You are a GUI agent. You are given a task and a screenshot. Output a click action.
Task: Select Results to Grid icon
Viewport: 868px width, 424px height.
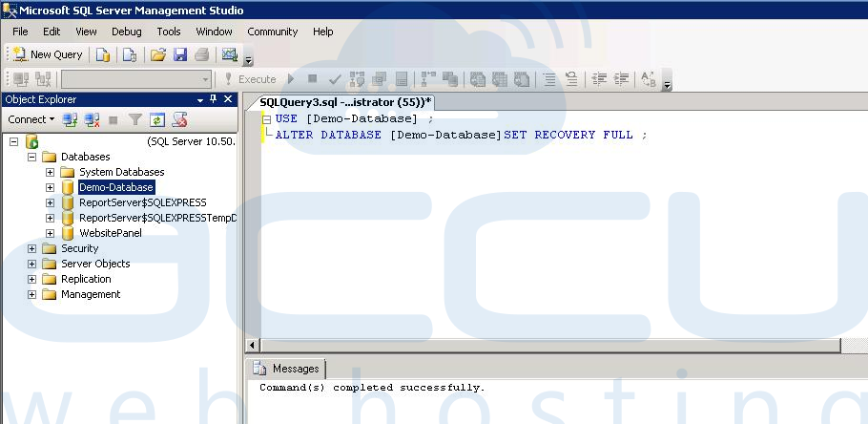[499, 79]
